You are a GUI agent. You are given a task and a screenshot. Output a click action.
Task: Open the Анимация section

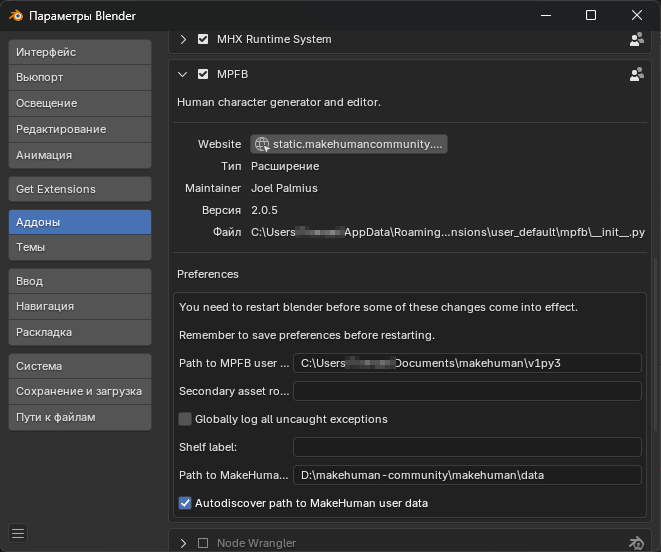coord(80,155)
